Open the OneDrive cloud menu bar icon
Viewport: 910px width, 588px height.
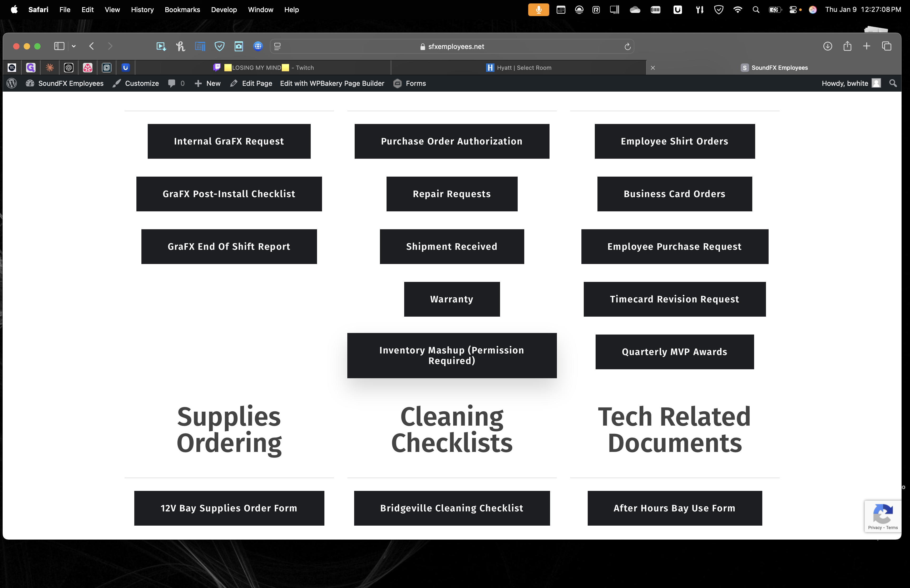635,10
